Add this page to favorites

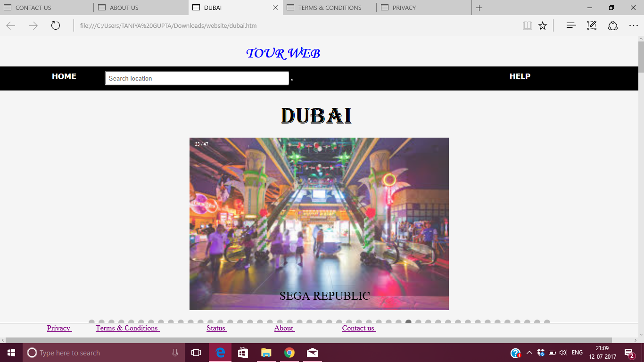click(543, 25)
